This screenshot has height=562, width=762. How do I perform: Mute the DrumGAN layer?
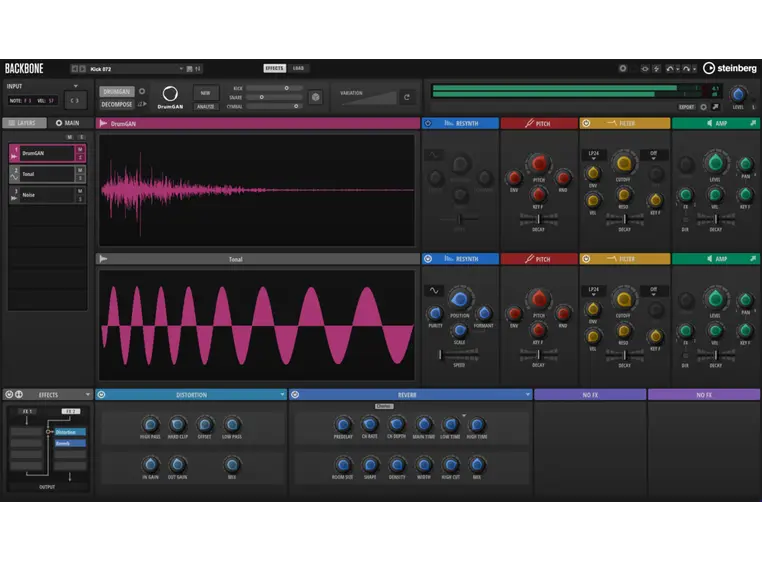click(80, 149)
